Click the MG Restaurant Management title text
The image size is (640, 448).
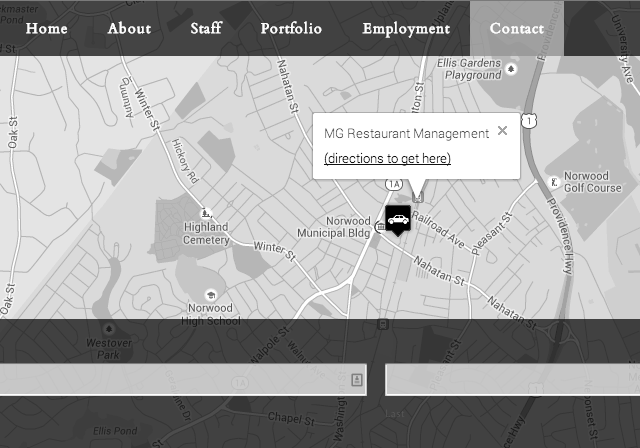coord(407,133)
